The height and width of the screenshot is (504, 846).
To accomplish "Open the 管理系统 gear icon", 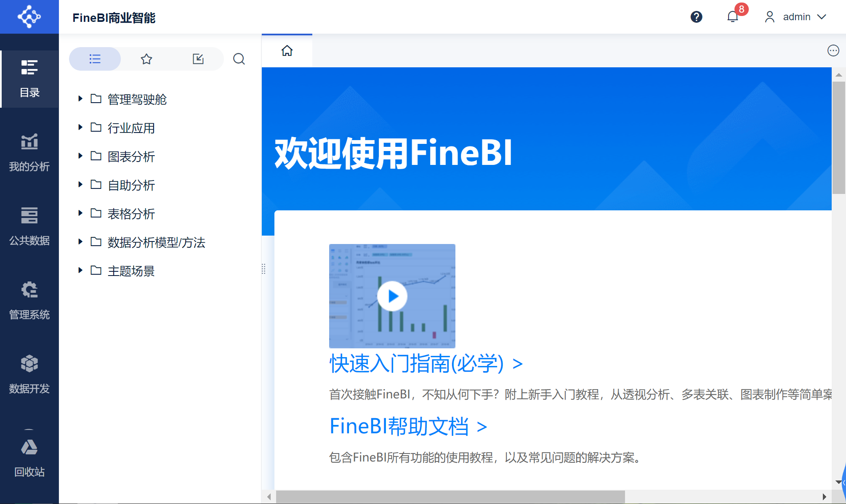I will (x=29, y=290).
